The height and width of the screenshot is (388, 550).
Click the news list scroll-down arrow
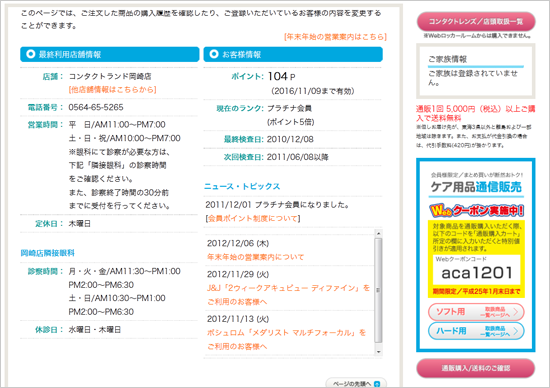pos(378,352)
